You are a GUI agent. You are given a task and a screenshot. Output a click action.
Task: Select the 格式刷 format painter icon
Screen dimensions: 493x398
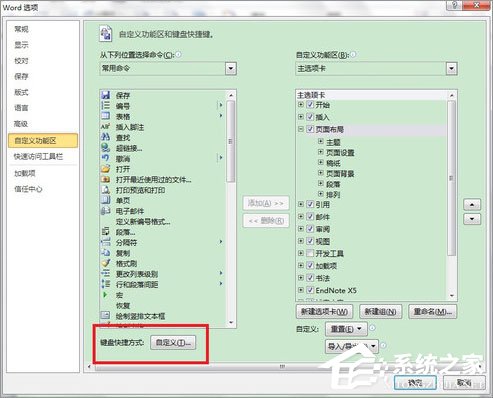click(x=105, y=263)
